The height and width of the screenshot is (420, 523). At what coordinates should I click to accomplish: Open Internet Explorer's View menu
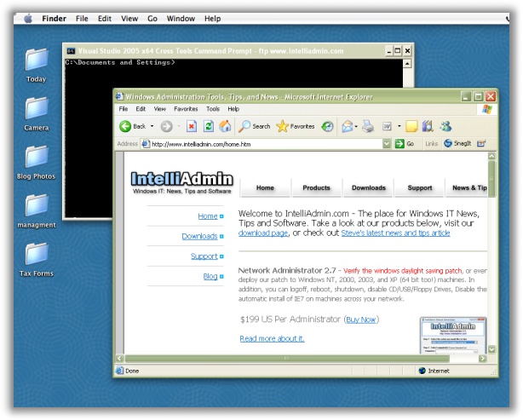160,109
